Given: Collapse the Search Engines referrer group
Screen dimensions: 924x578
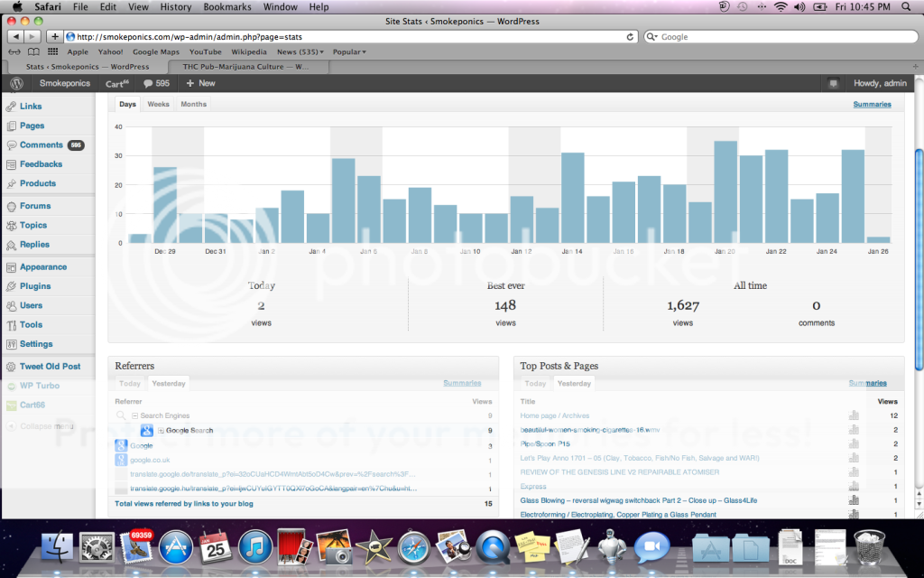Looking at the screenshot, I should [134, 415].
